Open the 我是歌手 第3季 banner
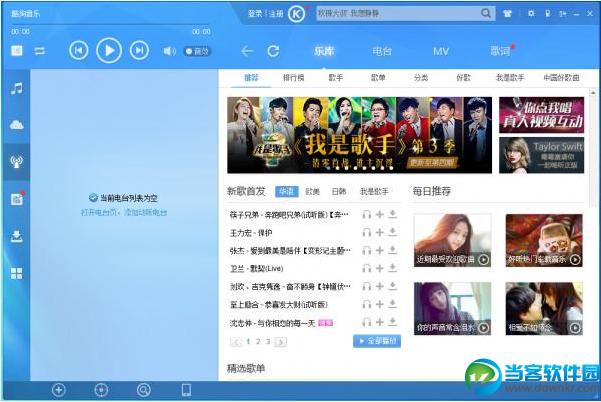This screenshot has width=601, height=402. pos(360,135)
